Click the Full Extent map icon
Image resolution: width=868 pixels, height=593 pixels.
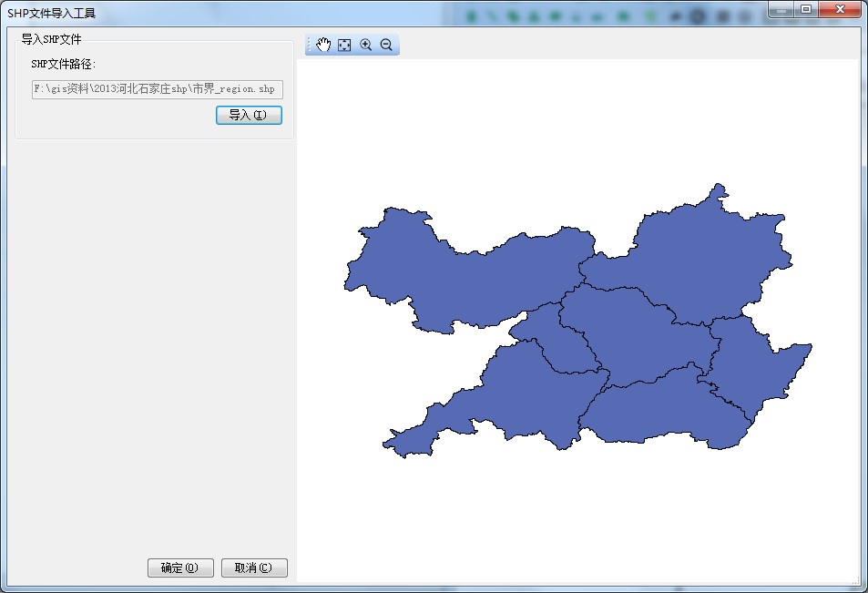click(344, 46)
